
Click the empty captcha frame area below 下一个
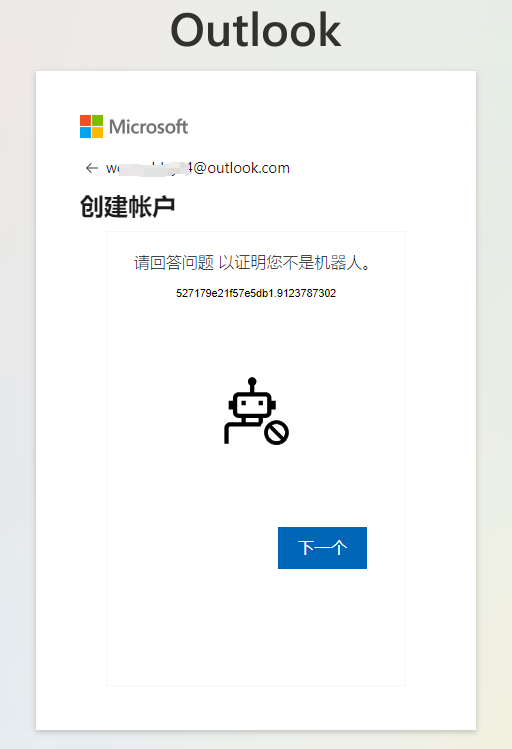click(x=256, y=626)
